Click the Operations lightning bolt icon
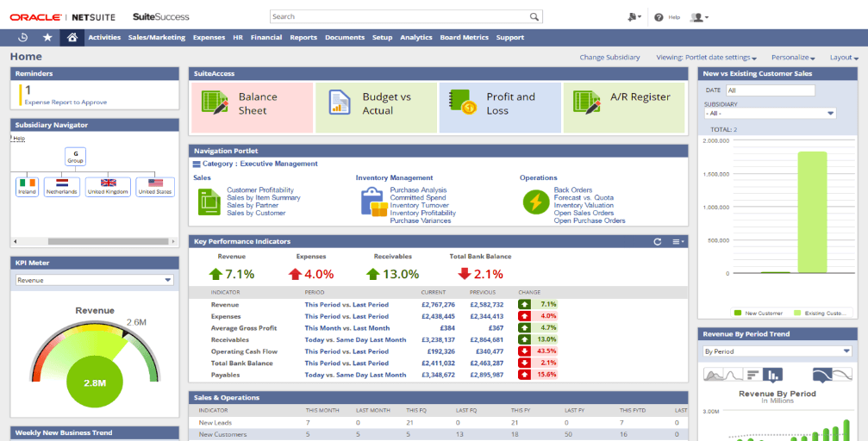 (x=536, y=202)
